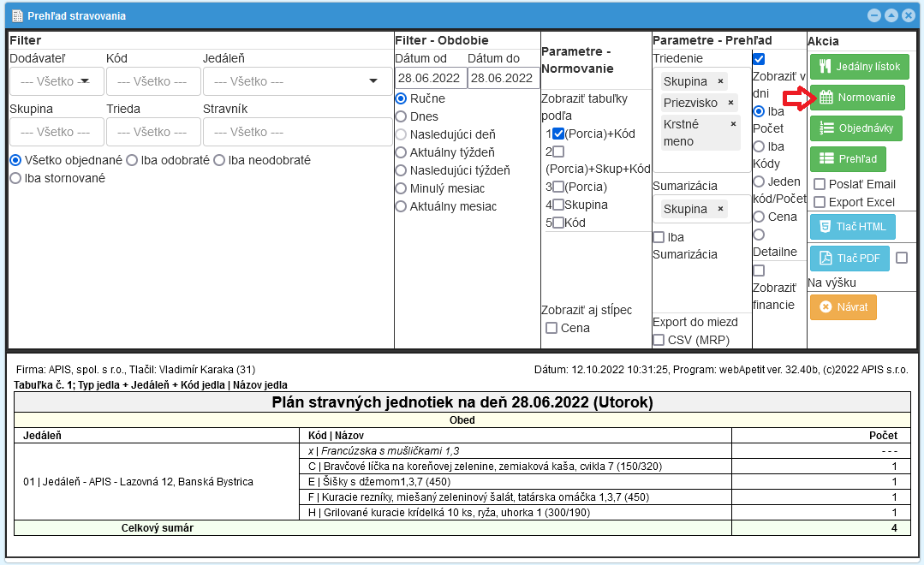The width and height of the screenshot is (924, 565).
Task: Check the Poslať Email option
Action: click(820, 184)
